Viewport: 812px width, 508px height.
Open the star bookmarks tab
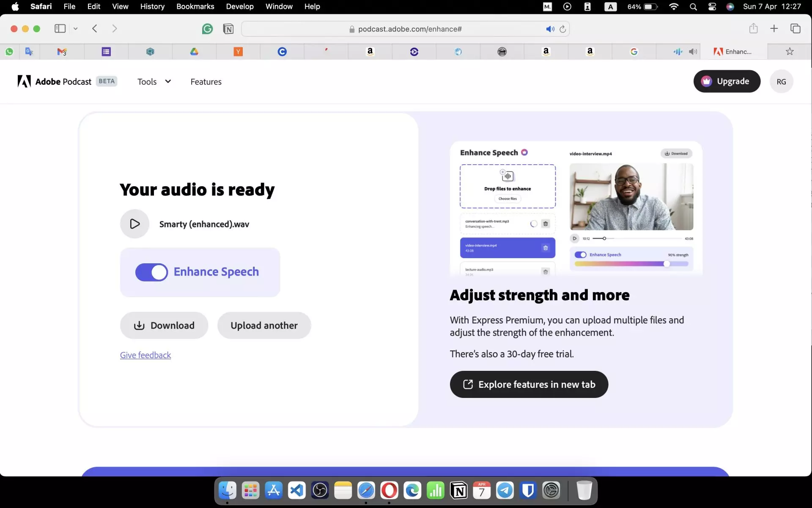pyautogui.click(x=790, y=52)
